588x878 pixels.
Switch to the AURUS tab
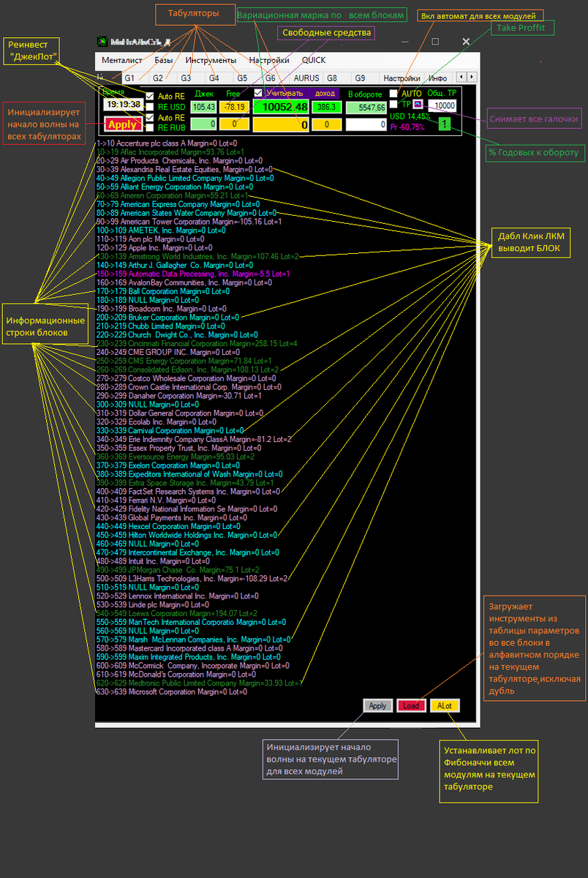306,78
